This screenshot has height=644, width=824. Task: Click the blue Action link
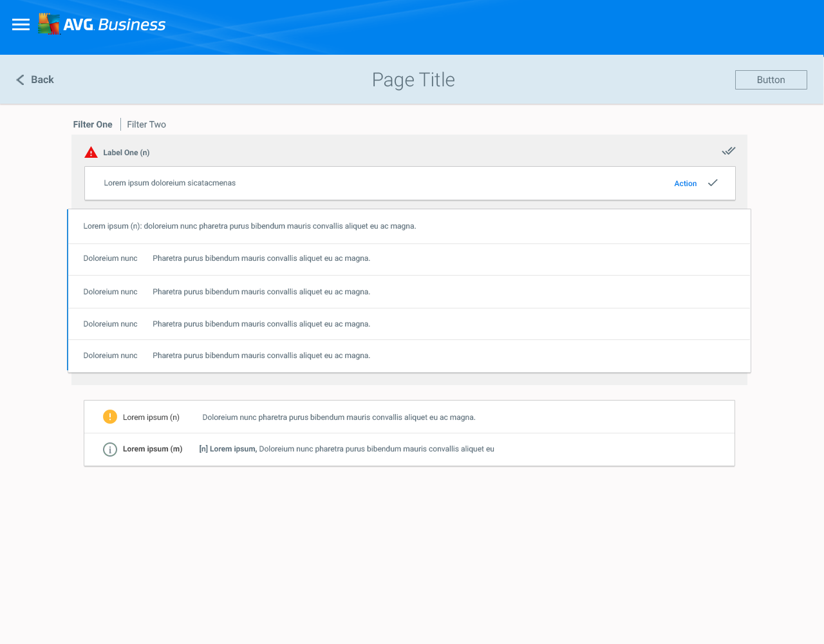(686, 184)
